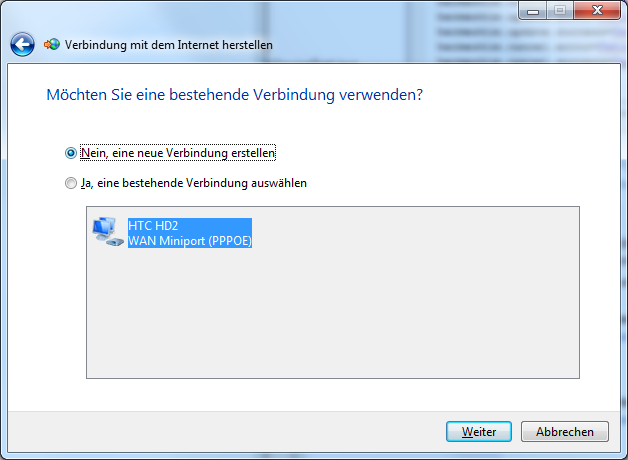Choose label 'Nein, eine neue Verbindung erstellen'
The image size is (628, 460).
(x=178, y=153)
